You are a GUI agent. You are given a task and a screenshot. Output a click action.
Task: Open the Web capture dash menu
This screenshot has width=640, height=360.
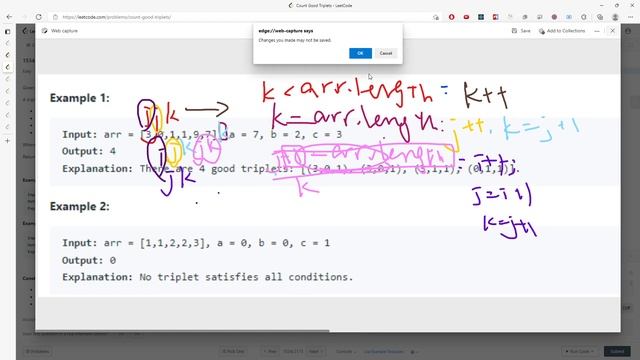597,31
